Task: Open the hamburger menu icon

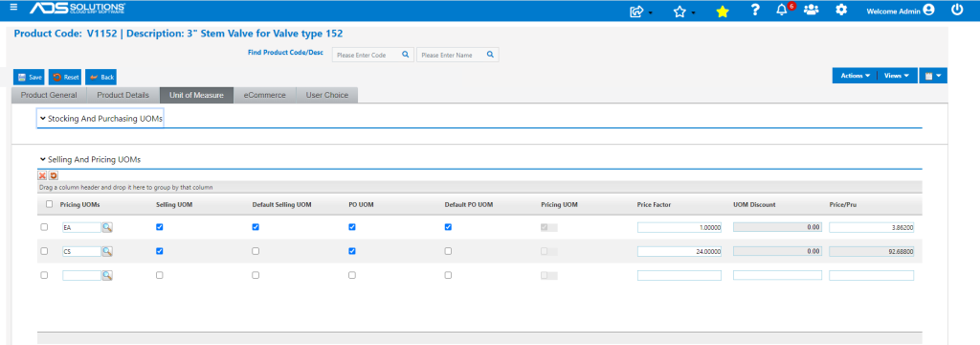Action: 13,8
